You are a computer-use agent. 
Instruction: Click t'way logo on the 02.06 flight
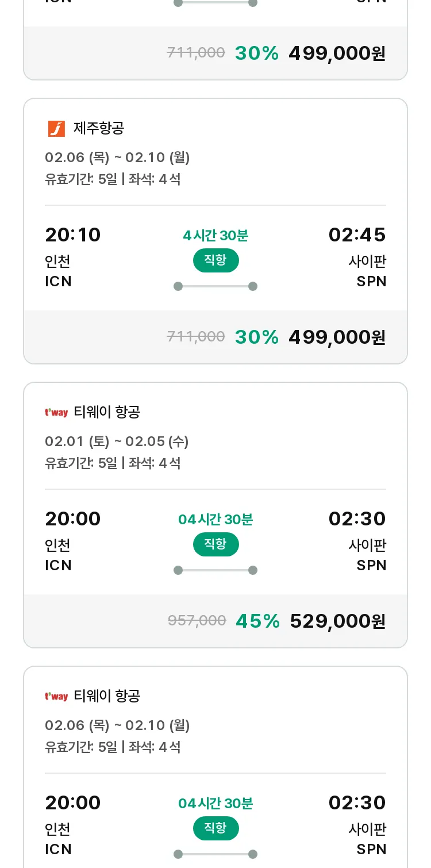tap(56, 696)
